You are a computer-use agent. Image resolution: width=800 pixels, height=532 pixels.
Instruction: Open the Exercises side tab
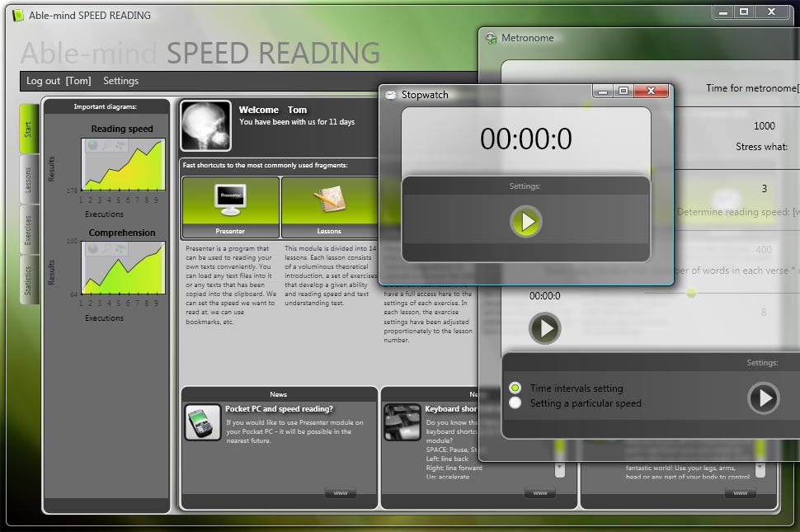29,230
